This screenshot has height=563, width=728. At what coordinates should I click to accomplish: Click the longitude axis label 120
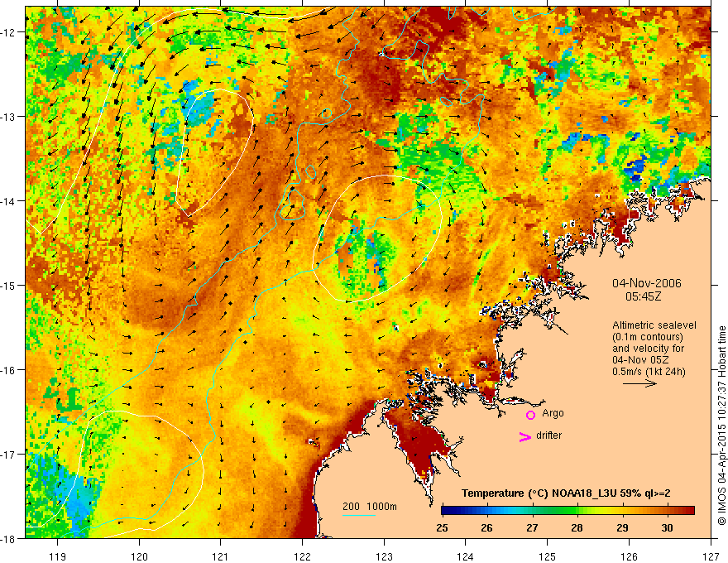pos(139,556)
